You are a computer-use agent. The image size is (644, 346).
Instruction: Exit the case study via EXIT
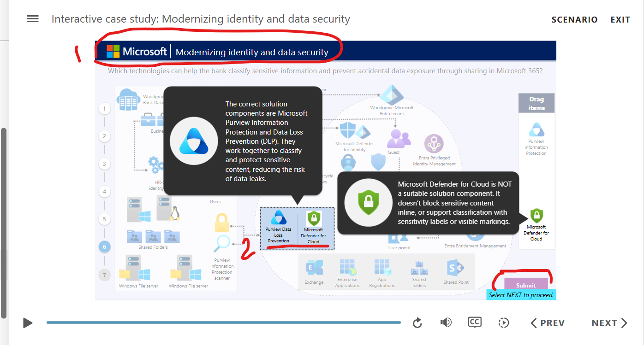pyautogui.click(x=620, y=20)
